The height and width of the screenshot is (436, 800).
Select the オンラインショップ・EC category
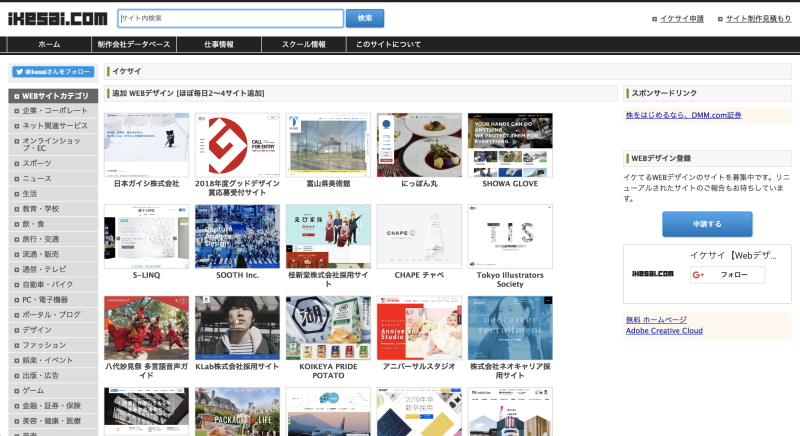[x=53, y=144]
